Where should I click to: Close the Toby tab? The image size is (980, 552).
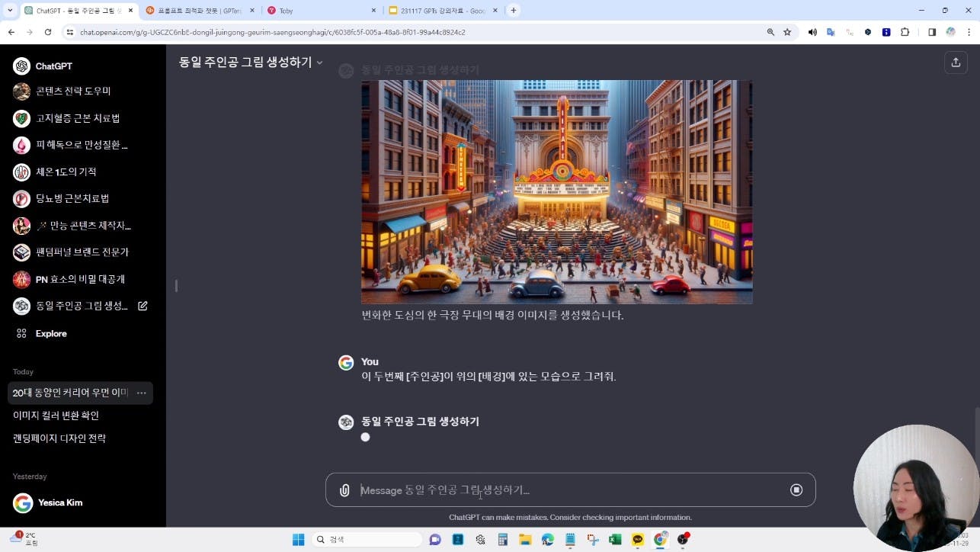tap(373, 11)
